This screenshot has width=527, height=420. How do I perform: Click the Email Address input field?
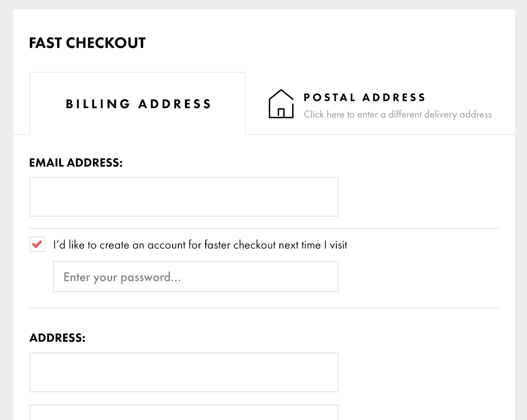pyautogui.click(x=184, y=197)
